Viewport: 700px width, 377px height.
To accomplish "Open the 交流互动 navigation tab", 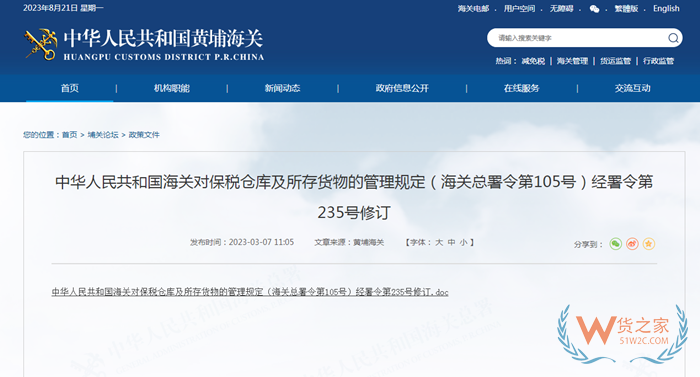I will click(633, 88).
